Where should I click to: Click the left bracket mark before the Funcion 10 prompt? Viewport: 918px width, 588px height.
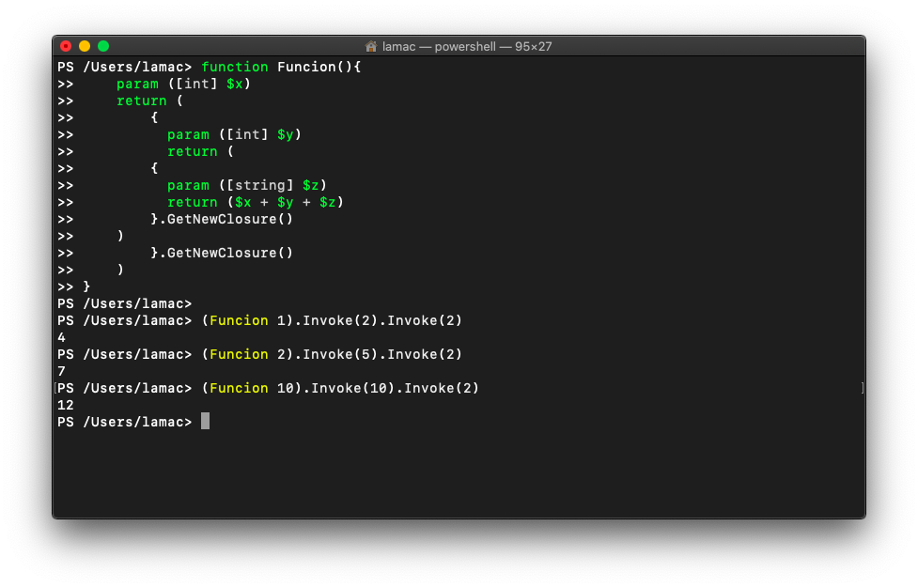(56, 388)
